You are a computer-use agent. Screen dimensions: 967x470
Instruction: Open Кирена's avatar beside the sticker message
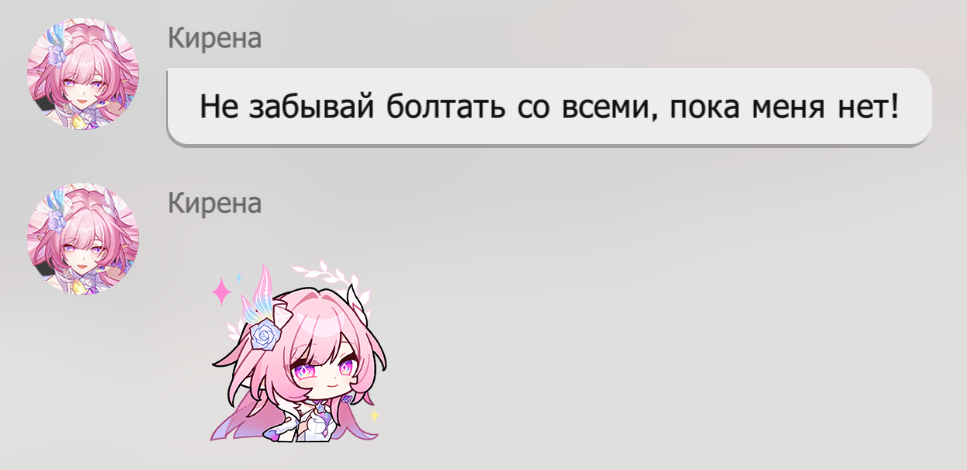tap(83, 238)
